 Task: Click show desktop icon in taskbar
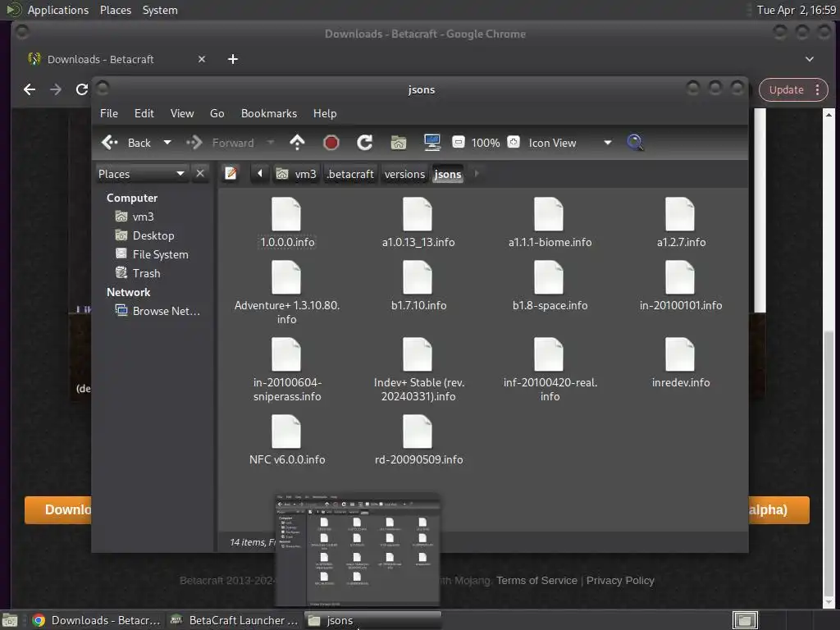coord(10,620)
